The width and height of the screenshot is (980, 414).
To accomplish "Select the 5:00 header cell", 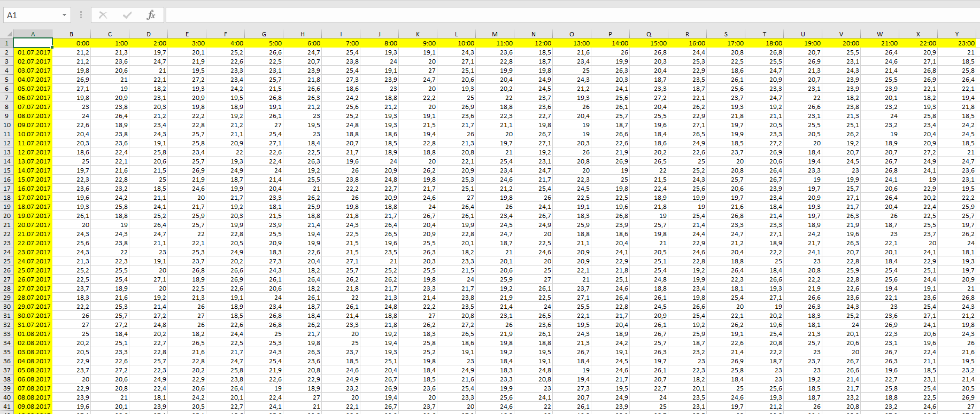I will [x=264, y=43].
